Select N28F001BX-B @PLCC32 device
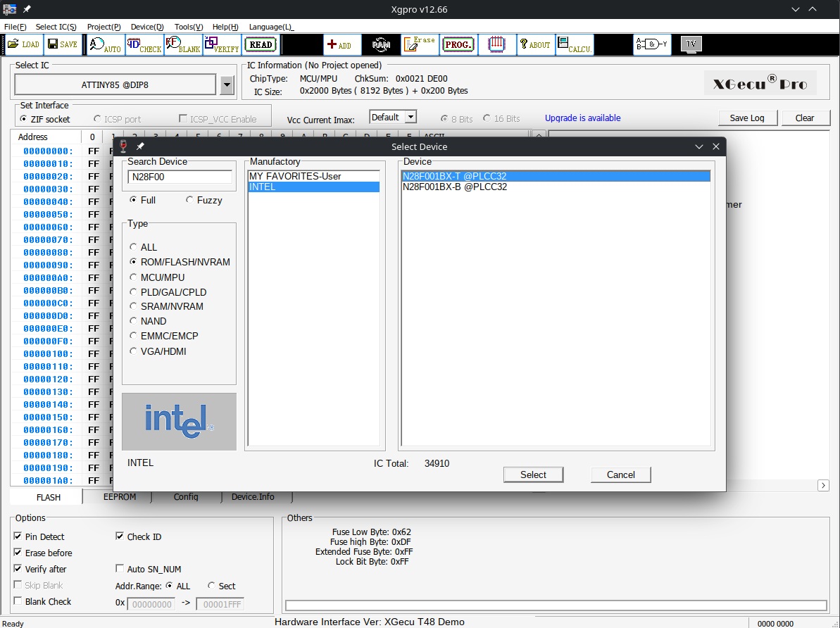The image size is (840, 628). [x=556, y=187]
